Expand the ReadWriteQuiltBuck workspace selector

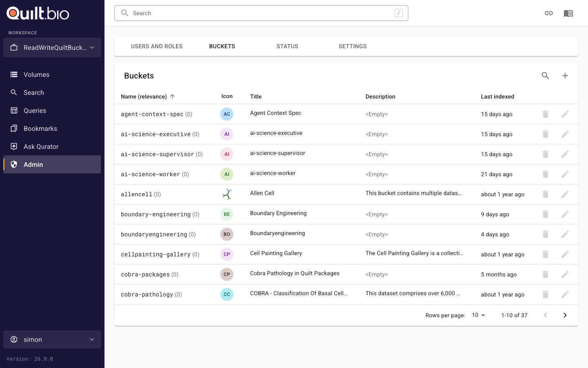pyautogui.click(x=52, y=47)
